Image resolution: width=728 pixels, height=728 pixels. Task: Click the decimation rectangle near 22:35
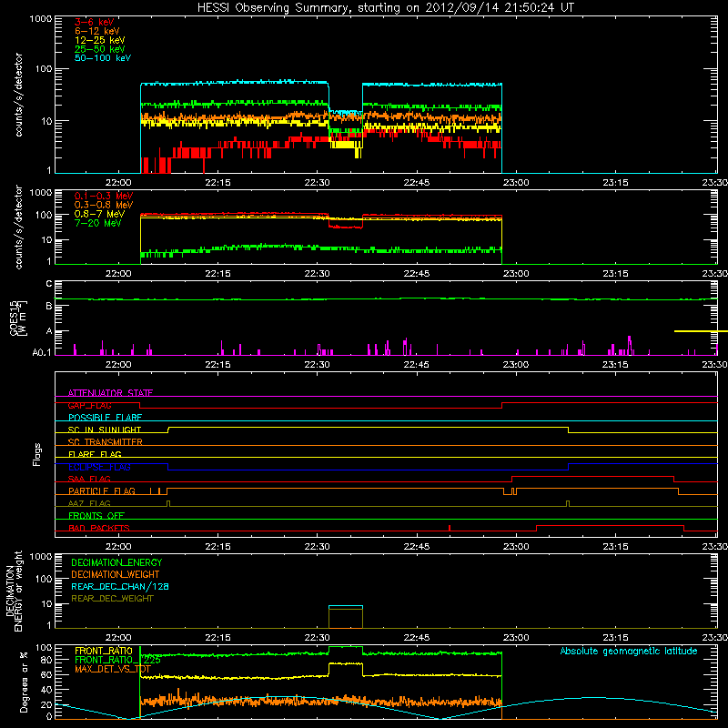point(346,617)
